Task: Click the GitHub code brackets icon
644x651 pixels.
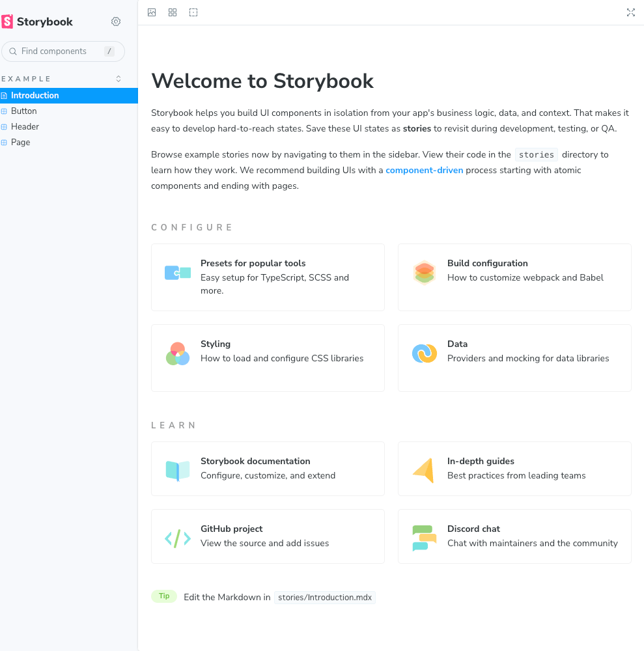Action: (x=178, y=538)
